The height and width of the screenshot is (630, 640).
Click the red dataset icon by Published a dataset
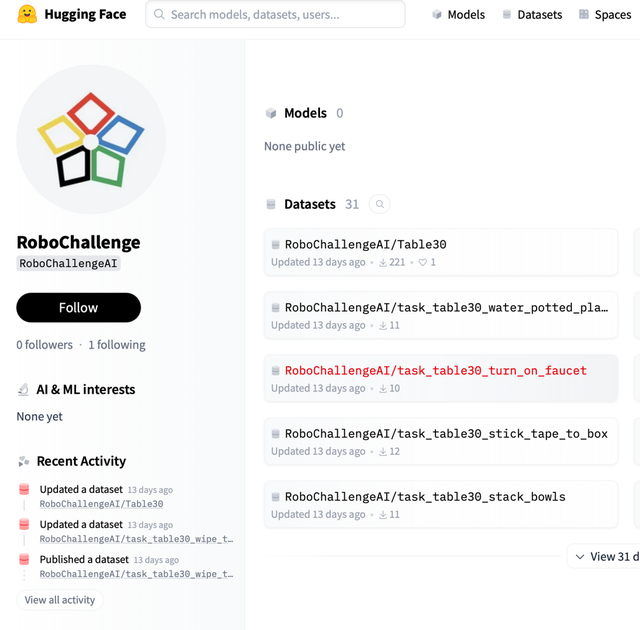tap(24, 560)
